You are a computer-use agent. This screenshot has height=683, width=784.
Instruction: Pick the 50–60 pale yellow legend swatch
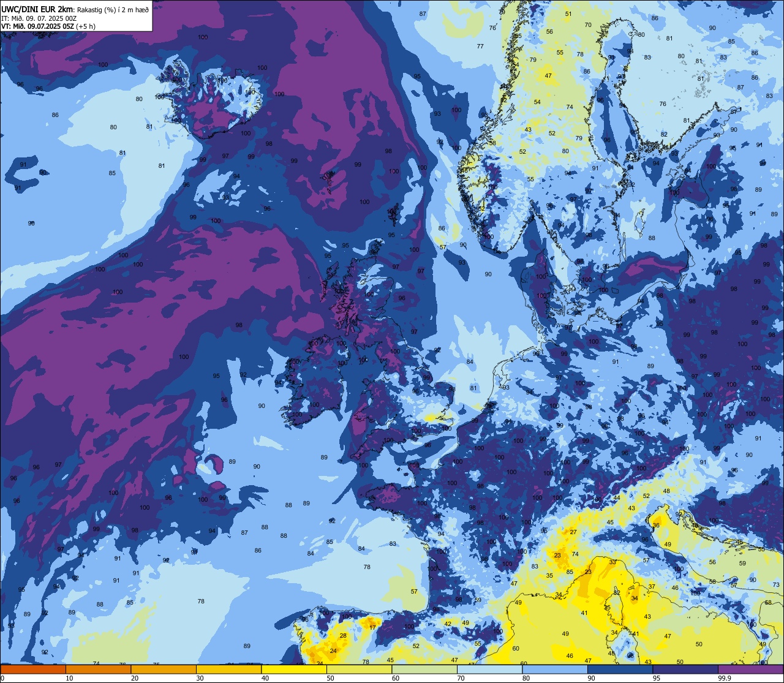359,669
